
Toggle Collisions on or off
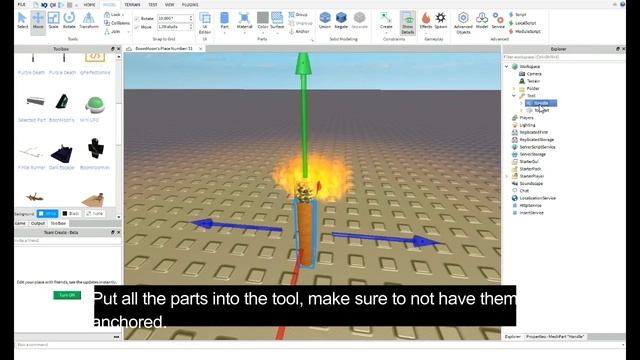[x=117, y=23]
